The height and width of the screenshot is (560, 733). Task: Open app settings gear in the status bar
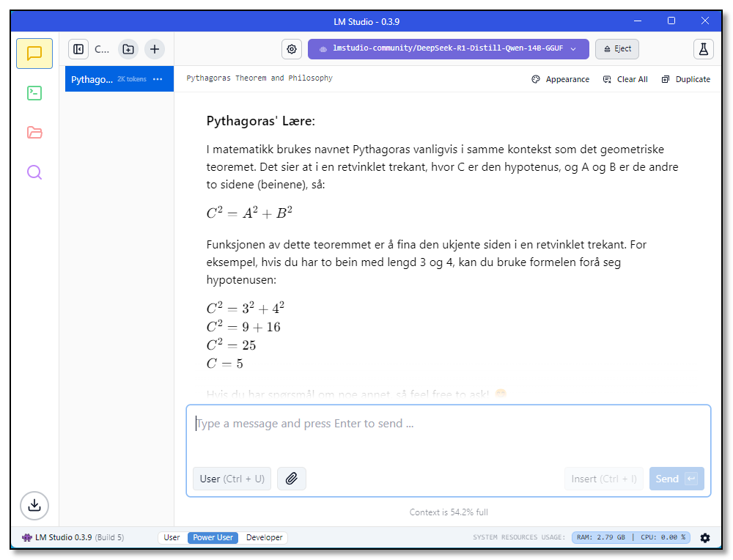(x=705, y=537)
